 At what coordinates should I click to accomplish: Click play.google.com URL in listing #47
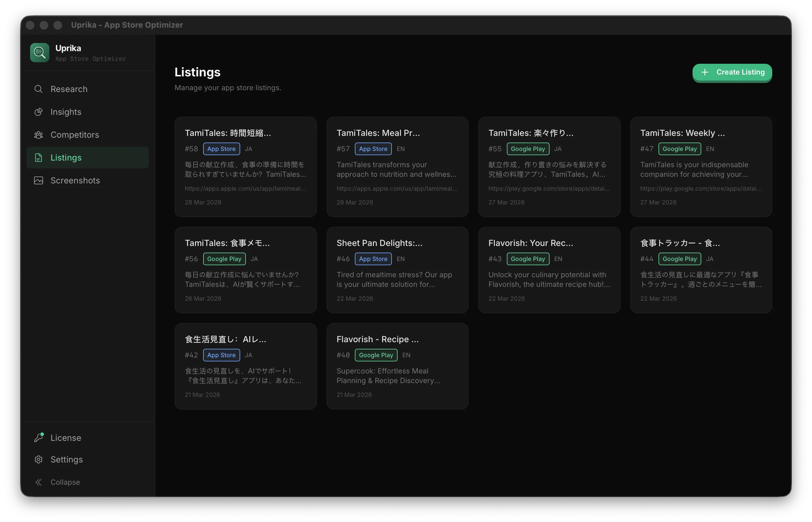click(700, 189)
